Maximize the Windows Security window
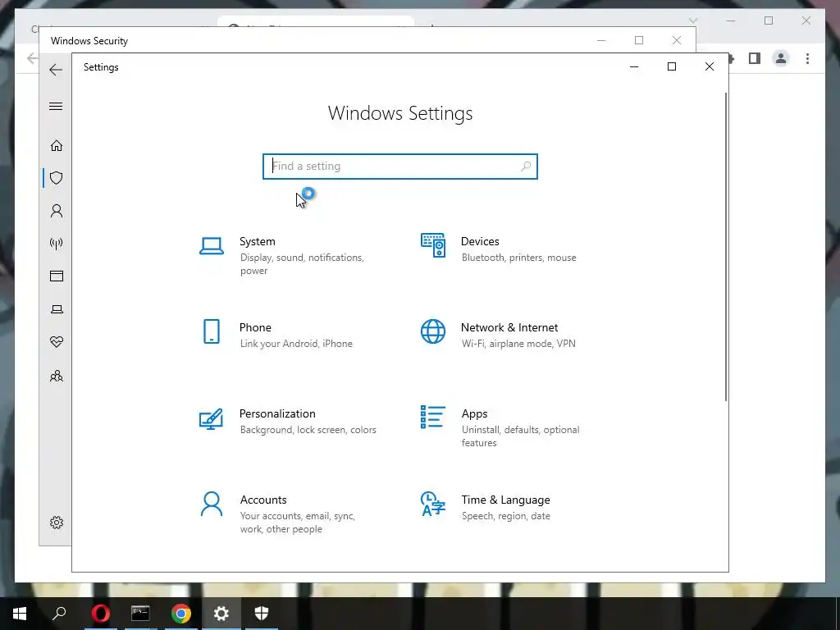 point(638,40)
